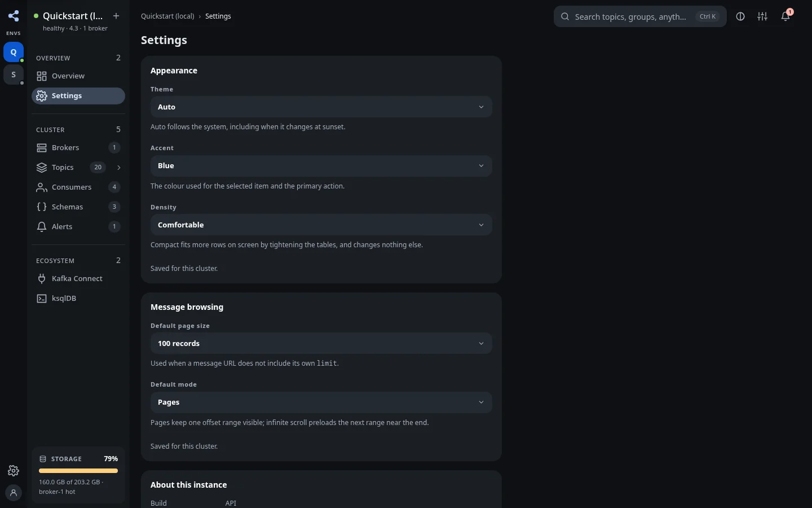The width and height of the screenshot is (812, 508).
Task: Open the Theme dropdown set to Auto
Action: tap(321, 107)
